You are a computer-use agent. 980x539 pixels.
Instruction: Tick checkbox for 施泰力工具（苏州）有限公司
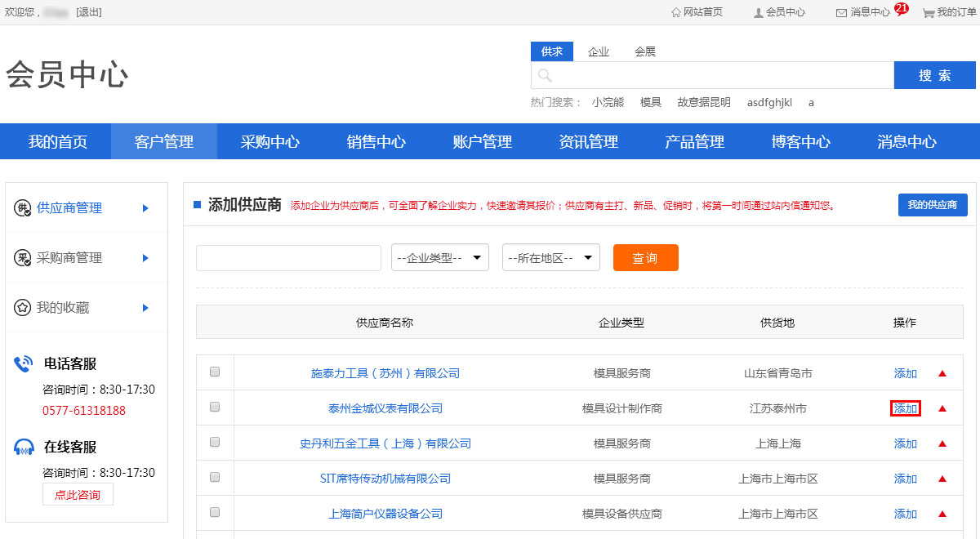(215, 372)
